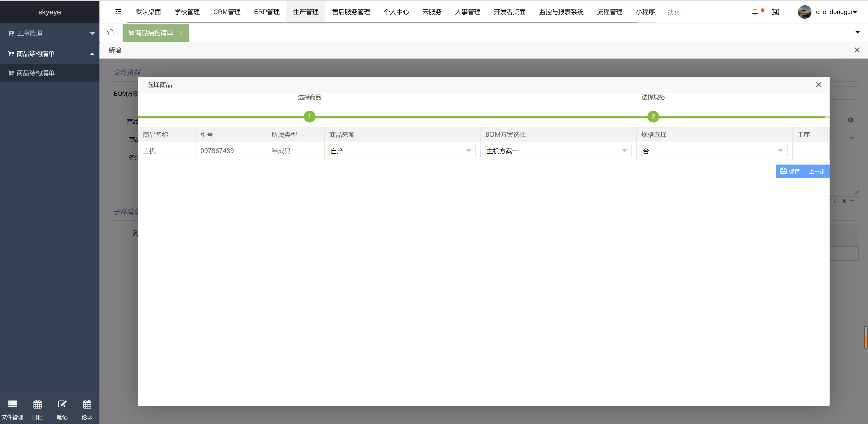Click the model number 097867489
The width and height of the screenshot is (868, 424).
point(217,151)
